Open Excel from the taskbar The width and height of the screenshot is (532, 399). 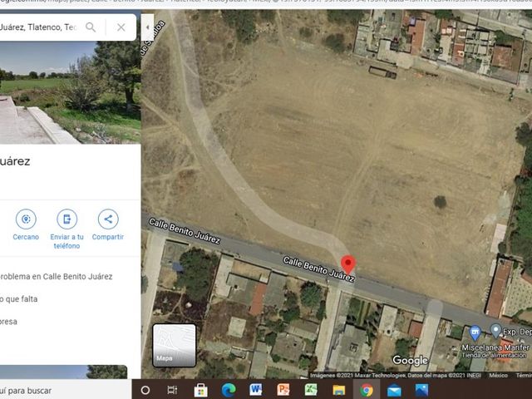(x=311, y=390)
